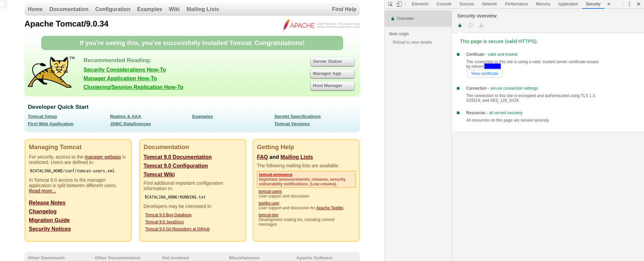Open Tomcat 9.0 JavaDocs link
This screenshot has width=644, height=261.
pos(165,222)
